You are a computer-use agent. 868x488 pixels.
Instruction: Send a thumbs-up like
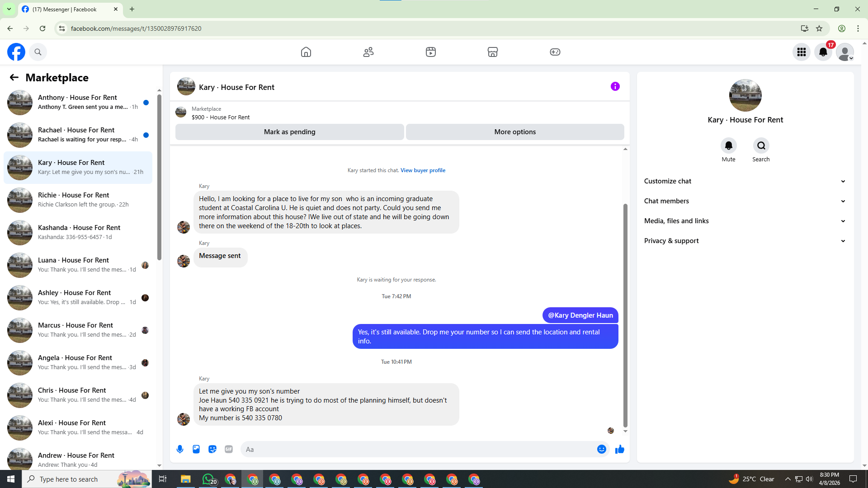620,449
